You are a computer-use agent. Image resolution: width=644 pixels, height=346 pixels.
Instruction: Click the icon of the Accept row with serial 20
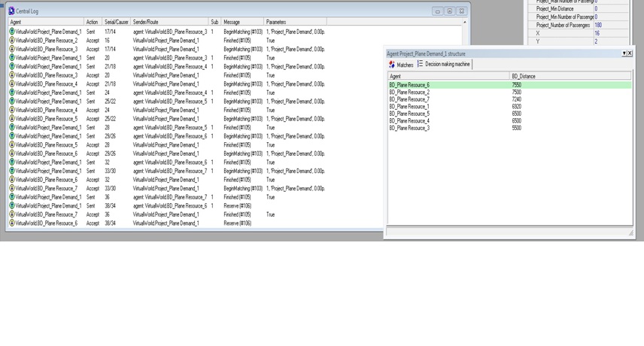12,75
